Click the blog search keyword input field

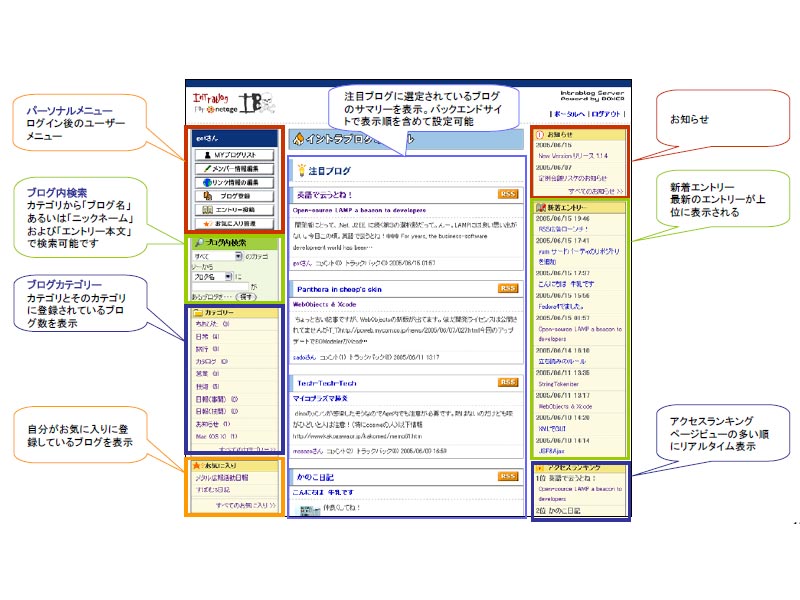coord(220,287)
